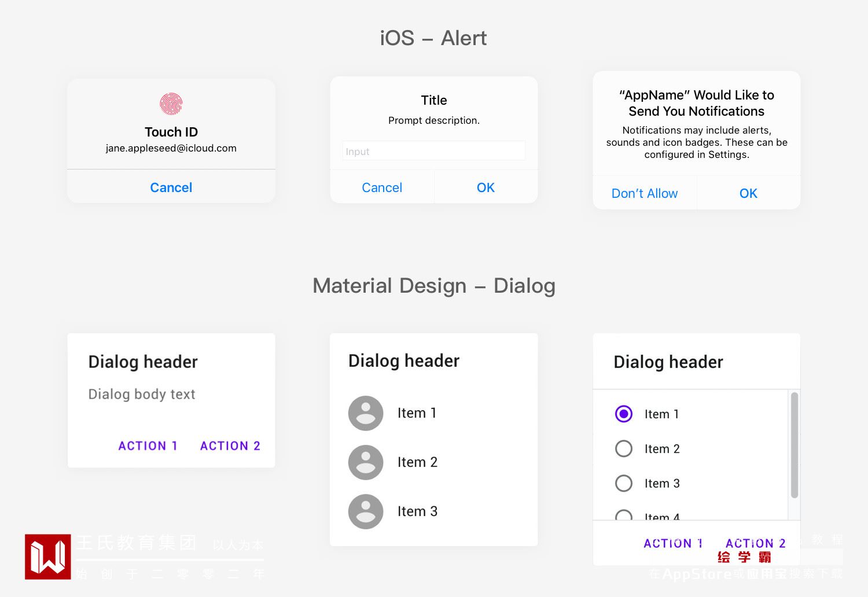Viewport: 868px width, 597px height.
Task: Select the Item 3 radio button
Action: pos(624,484)
